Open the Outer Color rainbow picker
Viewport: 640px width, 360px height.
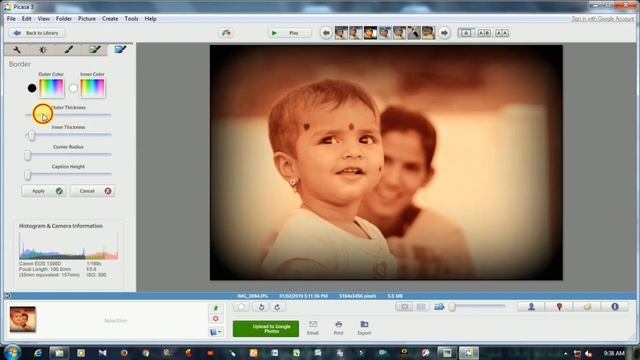point(51,88)
